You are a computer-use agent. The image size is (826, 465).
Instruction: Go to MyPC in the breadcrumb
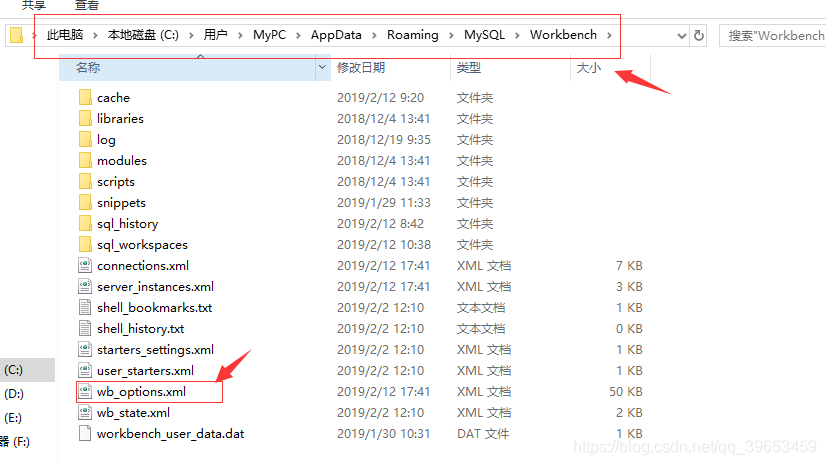[x=269, y=35]
